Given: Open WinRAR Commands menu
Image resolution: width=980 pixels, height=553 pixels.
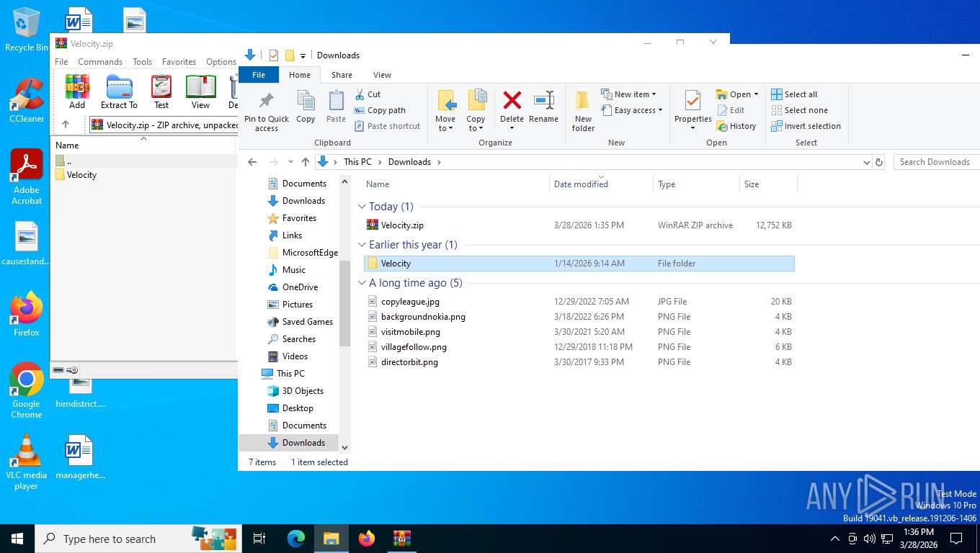Looking at the screenshot, I should point(100,62).
